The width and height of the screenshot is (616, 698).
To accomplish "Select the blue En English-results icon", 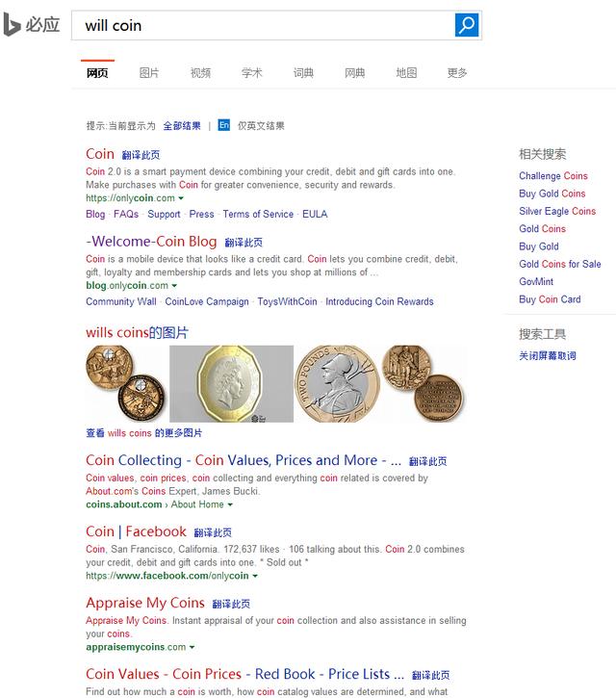I will click(x=224, y=125).
